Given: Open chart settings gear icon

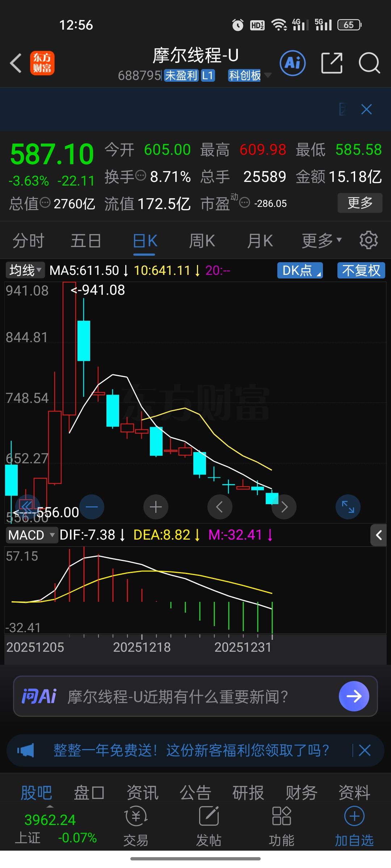Looking at the screenshot, I should click(369, 240).
